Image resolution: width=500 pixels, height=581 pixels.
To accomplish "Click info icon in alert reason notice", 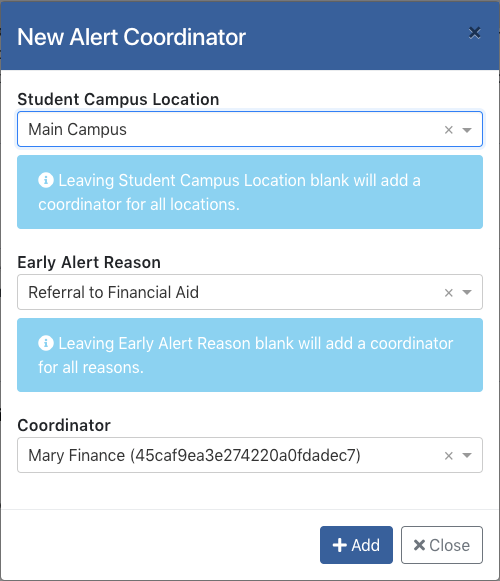I will (46, 343).
